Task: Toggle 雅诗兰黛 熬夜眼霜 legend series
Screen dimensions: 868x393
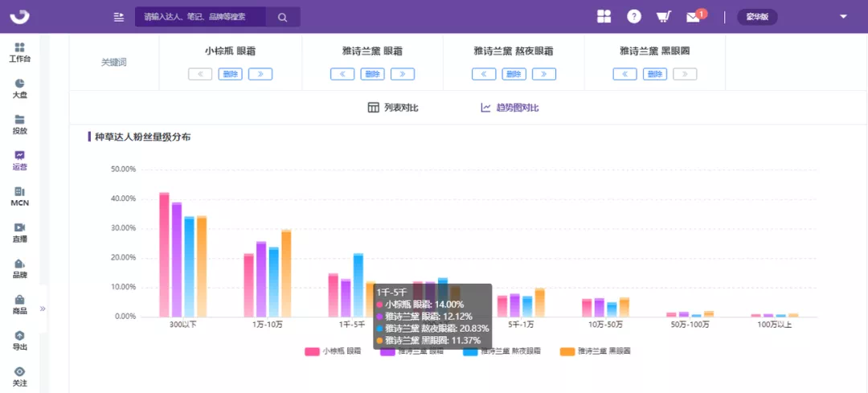Action: [502, 351]
